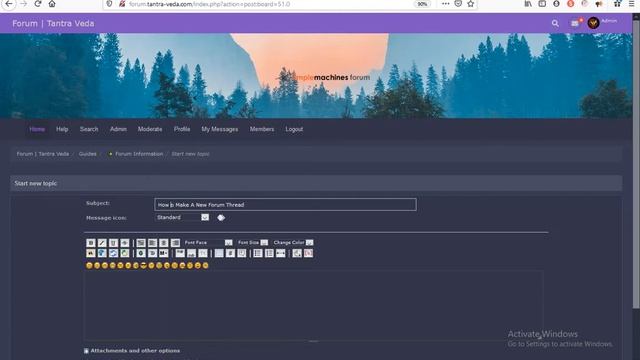Image resolution: width=640 pixels, height=360 pixels.
Task: Apply Bold formatting in the editor
Action: (91, 243)
